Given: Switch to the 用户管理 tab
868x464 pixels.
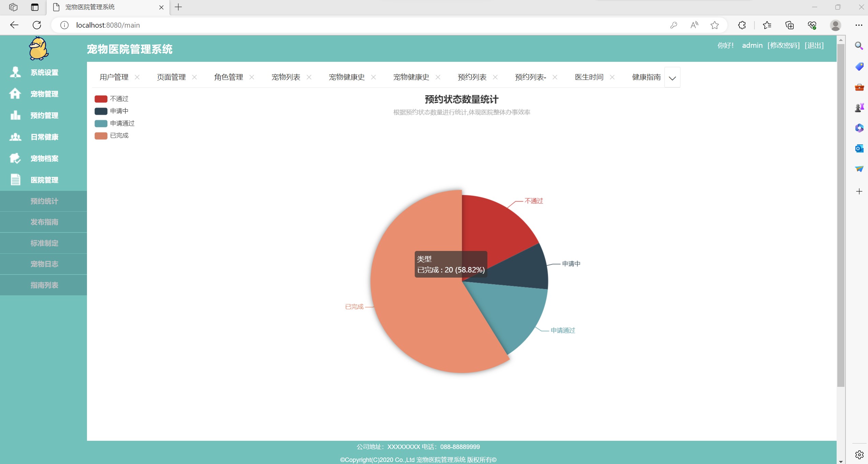Looking at the screenshot, I should coord(114,77).
